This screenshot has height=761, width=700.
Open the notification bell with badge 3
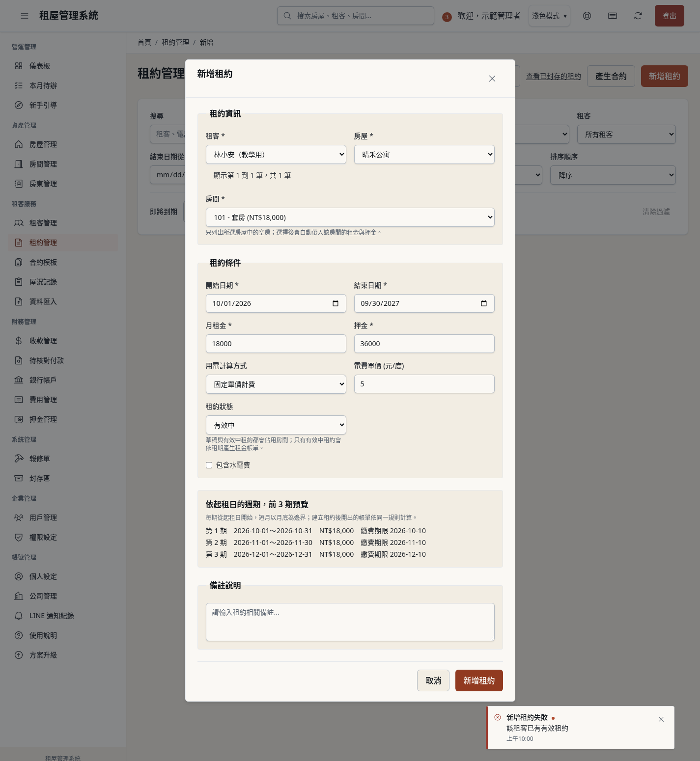[x=447, y=17]
